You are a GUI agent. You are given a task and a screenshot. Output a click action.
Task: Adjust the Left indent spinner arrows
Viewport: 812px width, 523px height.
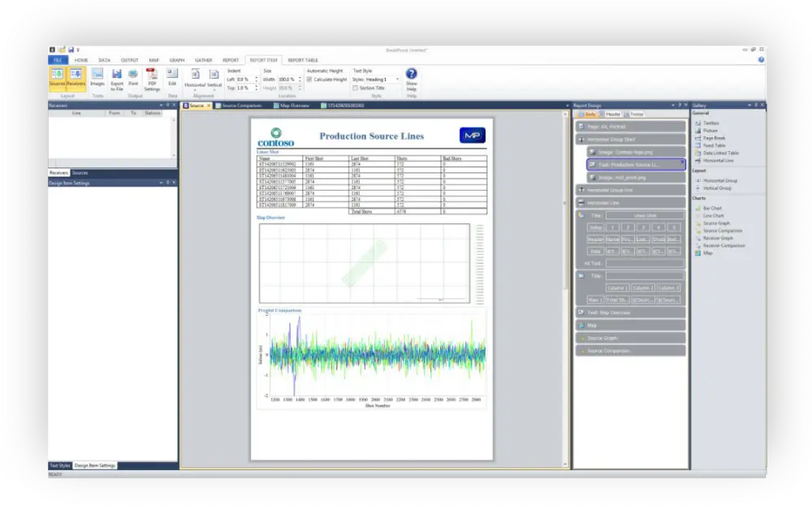[257, 80]
